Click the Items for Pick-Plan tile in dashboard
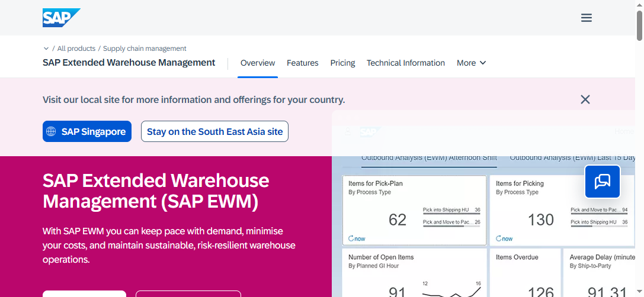Image resolution: width=644 pixels, height=297 pixels. point(414,211)
